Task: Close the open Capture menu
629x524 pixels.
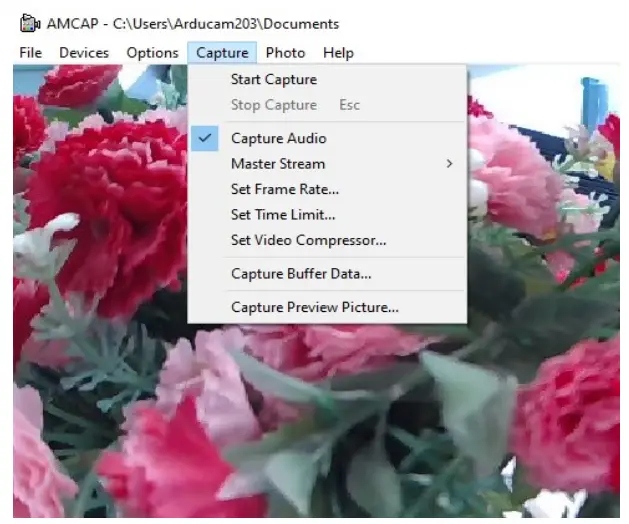Action: click(x=222, y=53)
